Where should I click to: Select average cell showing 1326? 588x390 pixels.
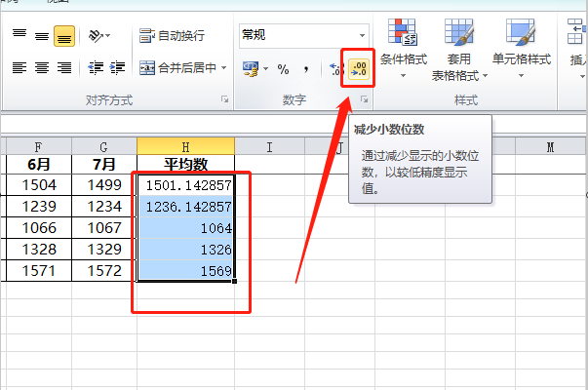point(185,249)
